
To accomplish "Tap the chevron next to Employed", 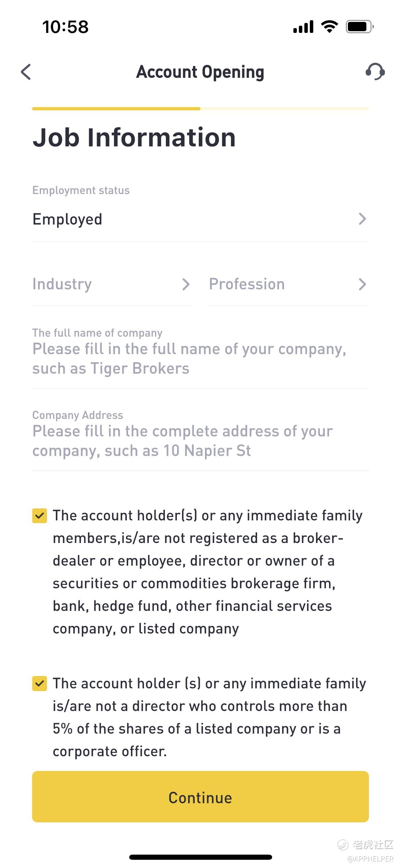I will (362, 219).
